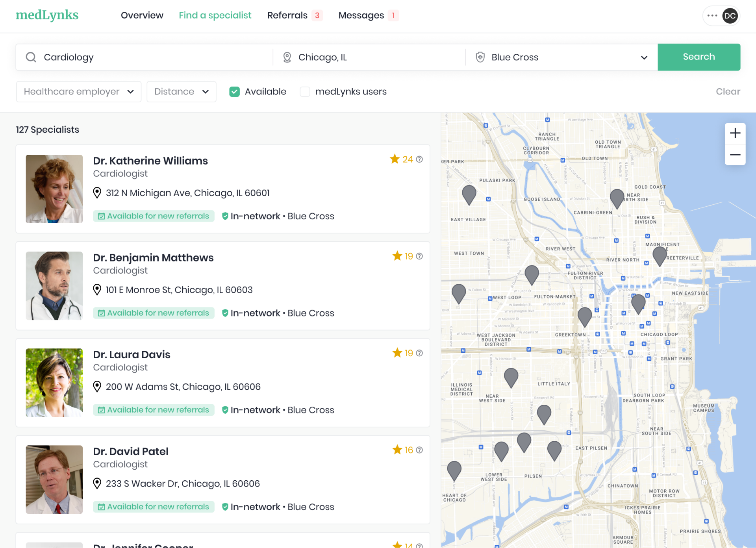Click Dr. Matthews' Available for new referrals tag
Screen dimensions: 756x548
coord(154,313)
